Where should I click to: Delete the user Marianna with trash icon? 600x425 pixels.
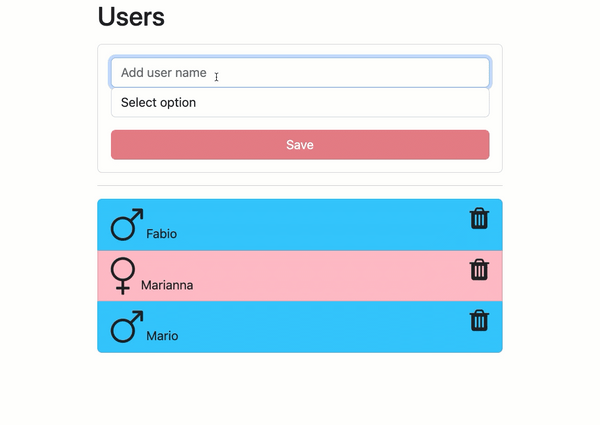click(479, 270)
